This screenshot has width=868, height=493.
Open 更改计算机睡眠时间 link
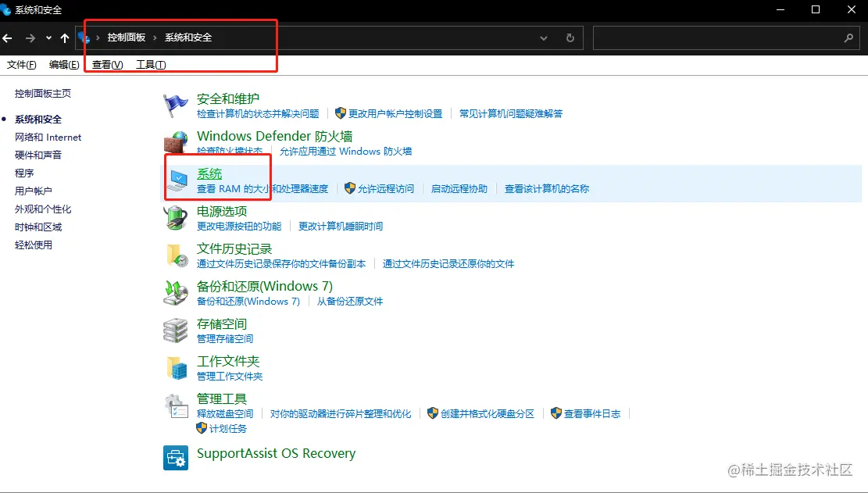coord(341,227)
